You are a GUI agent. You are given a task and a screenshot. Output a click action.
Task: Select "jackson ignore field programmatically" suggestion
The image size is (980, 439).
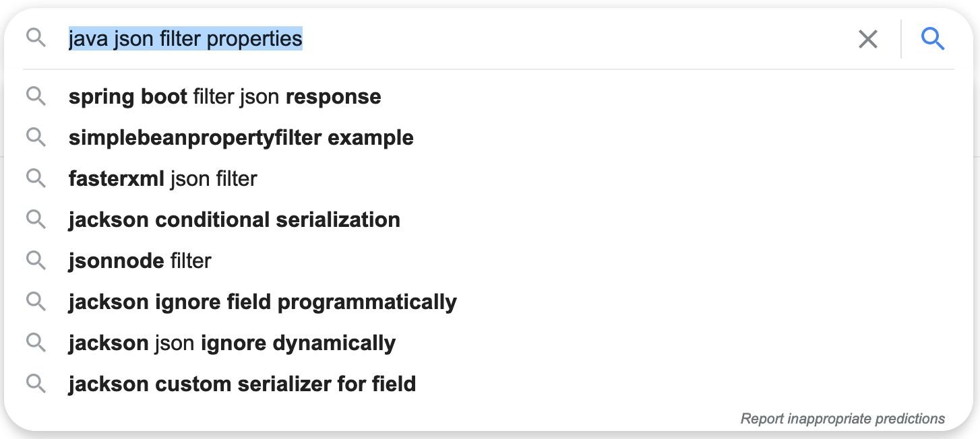[262, 302]
